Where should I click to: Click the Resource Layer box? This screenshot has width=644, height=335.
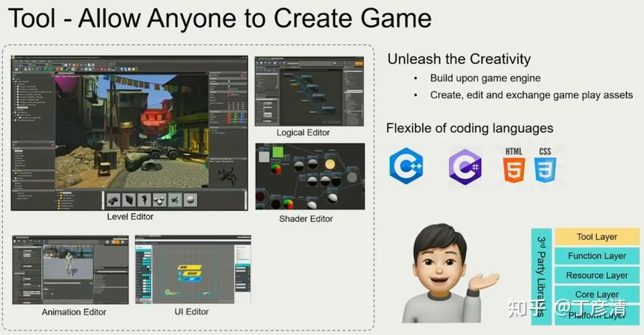[597, 275]
